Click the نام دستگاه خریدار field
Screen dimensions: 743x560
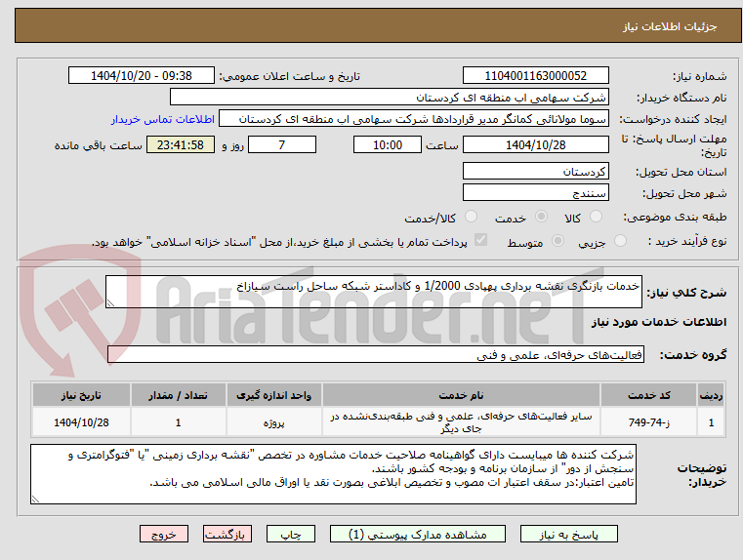[389, 98]
